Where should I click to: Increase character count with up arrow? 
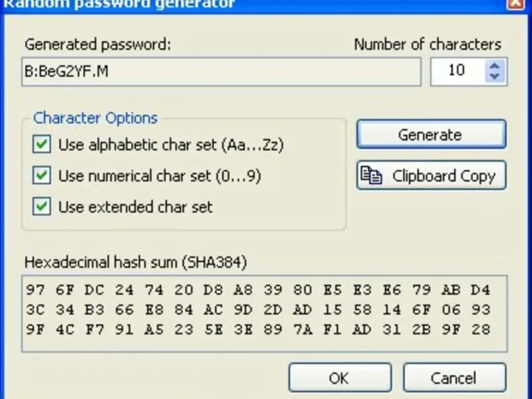point(494,65)
